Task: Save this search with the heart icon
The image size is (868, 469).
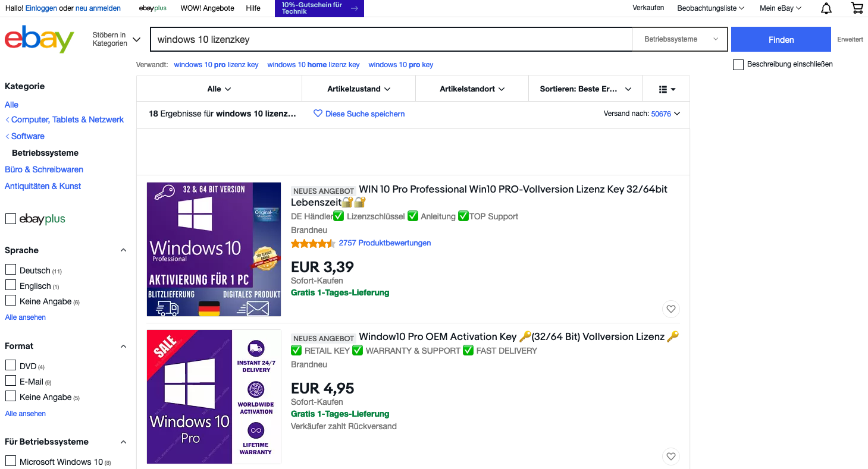Action: coord(318,114)
